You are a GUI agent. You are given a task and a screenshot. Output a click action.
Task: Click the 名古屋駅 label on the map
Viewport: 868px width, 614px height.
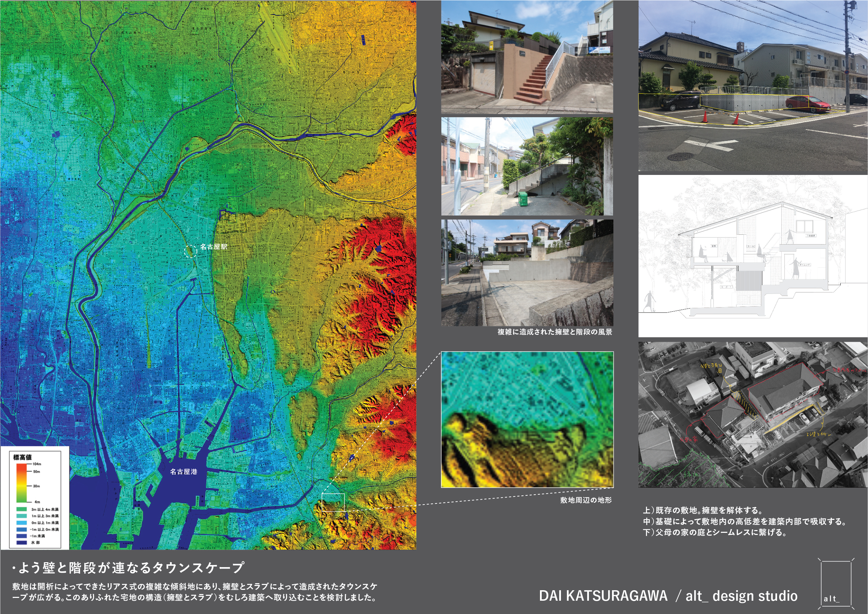click(214, 247)
